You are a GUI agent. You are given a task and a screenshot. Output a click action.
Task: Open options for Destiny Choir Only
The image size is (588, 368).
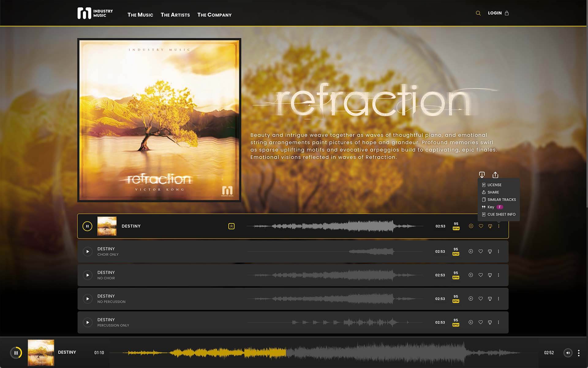[499, 251]
